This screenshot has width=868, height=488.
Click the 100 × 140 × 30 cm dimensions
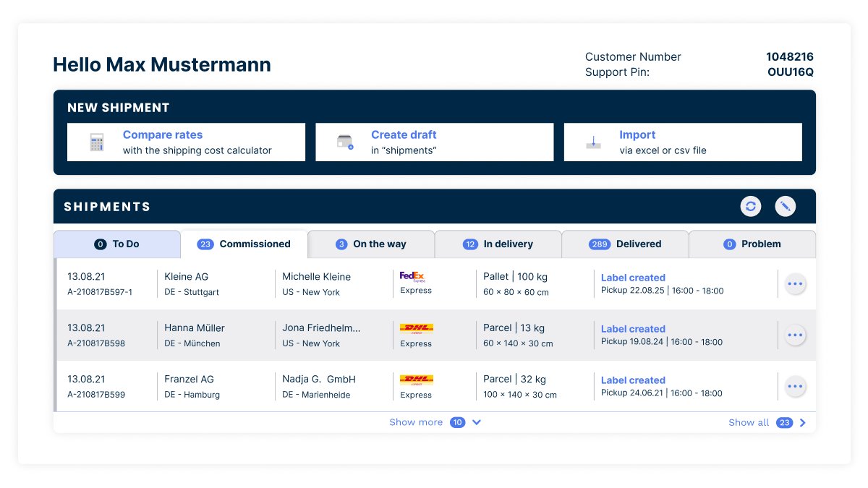[x=520, y=395]
